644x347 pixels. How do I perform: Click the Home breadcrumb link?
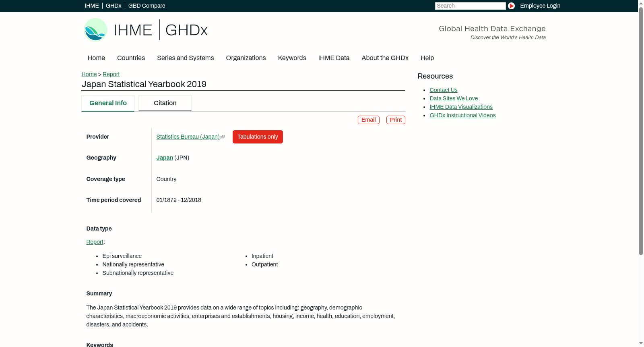tap(89, 74)
